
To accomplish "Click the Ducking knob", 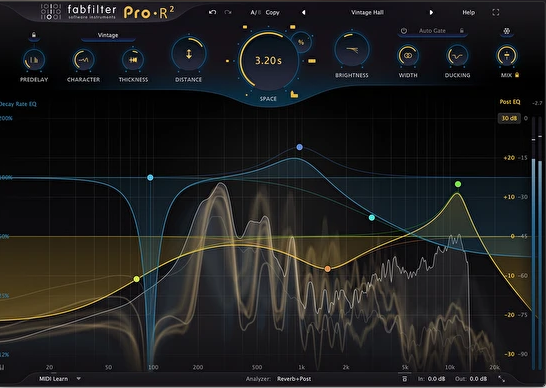I will (457, 56).
